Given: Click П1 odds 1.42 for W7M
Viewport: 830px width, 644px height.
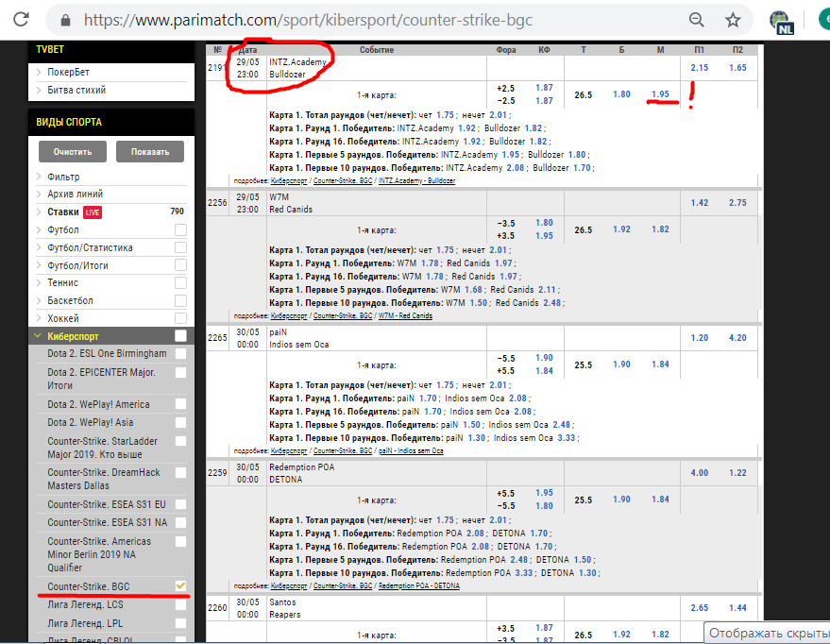Looking at the screenshot, I should click(700, 203).
